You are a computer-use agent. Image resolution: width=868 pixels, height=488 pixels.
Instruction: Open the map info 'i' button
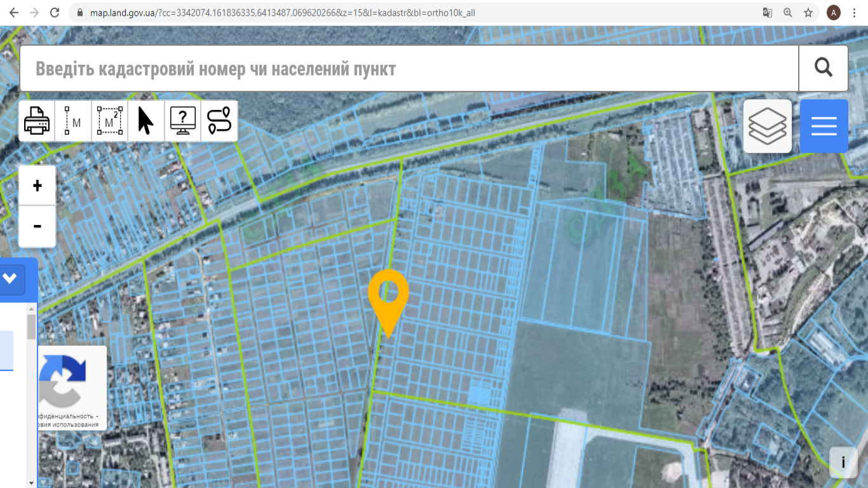point(843,462)
